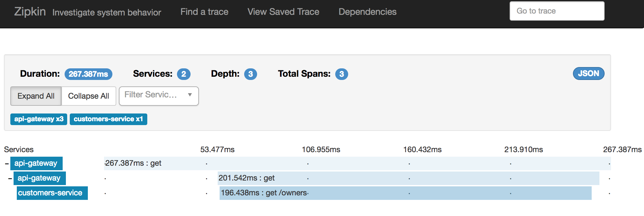644x216 pixels.
Task: Open View Saved Trace page
Action: pyautogui.click(x=283, y=12)
